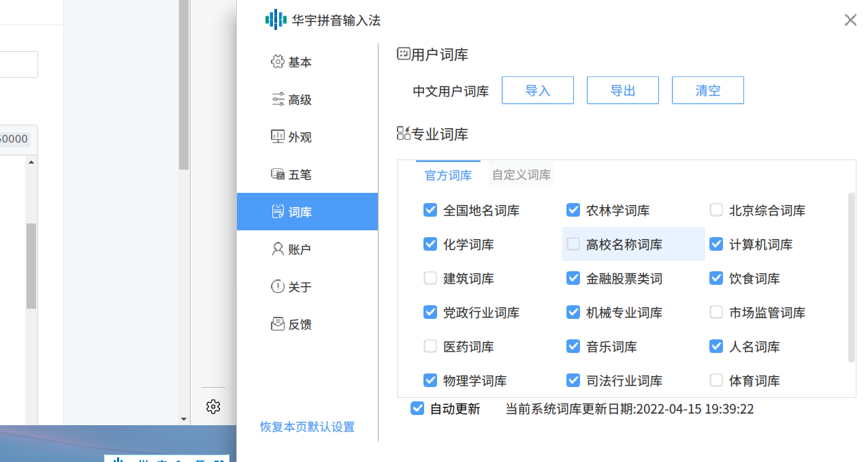Click the display icon beside 外观
Screen dimensions: 868x462
click(x=278, y=137)
